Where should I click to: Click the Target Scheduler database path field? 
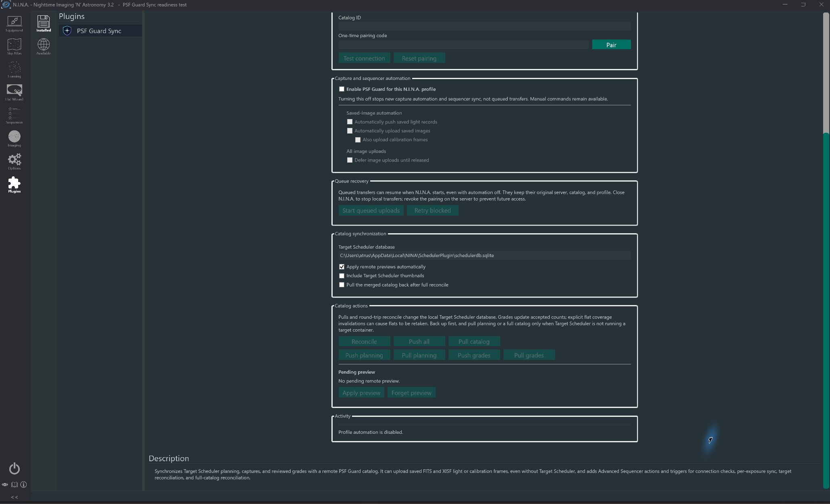coord(484,255)
